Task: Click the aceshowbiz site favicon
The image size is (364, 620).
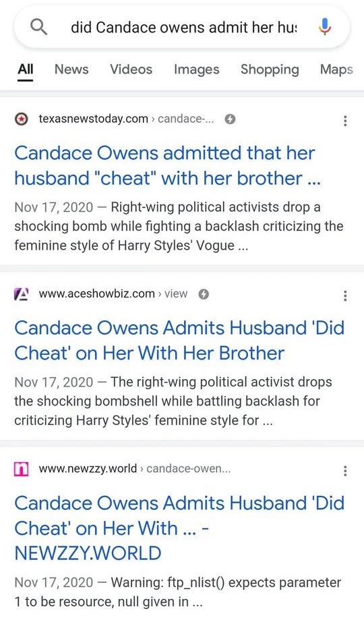Action: coord(21,293)
